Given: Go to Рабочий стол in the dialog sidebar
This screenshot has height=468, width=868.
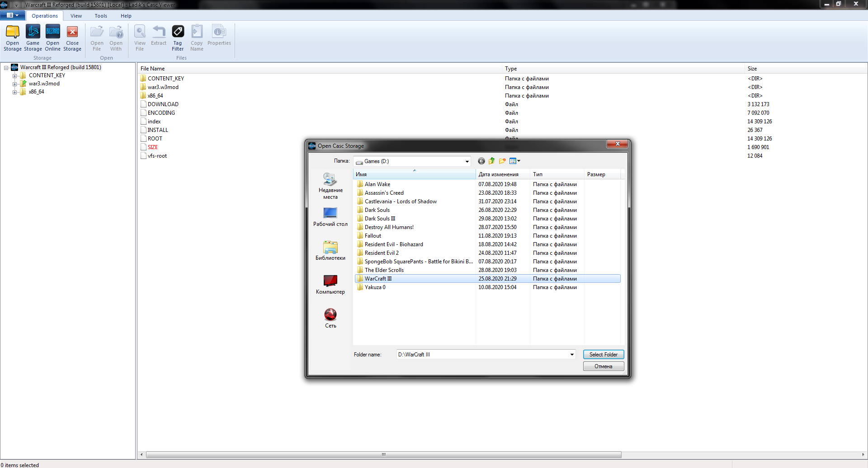Looking at the screenshot, I should 330,217.
